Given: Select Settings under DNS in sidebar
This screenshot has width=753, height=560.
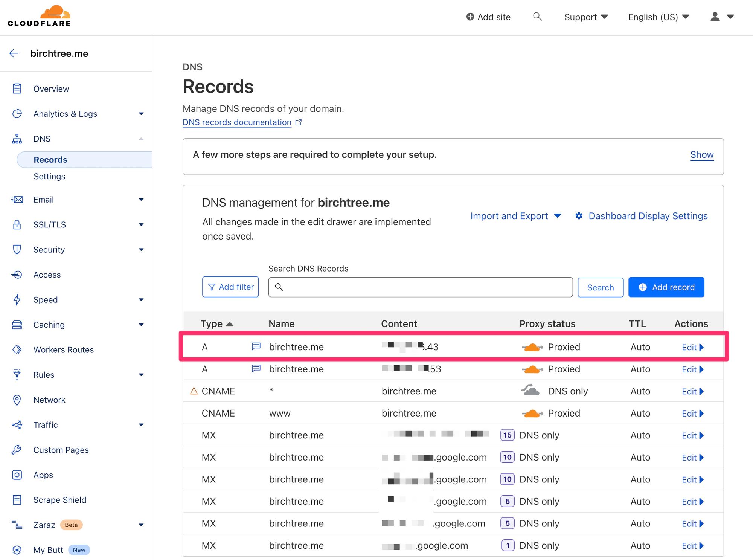Looking at the screenshot, I should tap(49, 176).
